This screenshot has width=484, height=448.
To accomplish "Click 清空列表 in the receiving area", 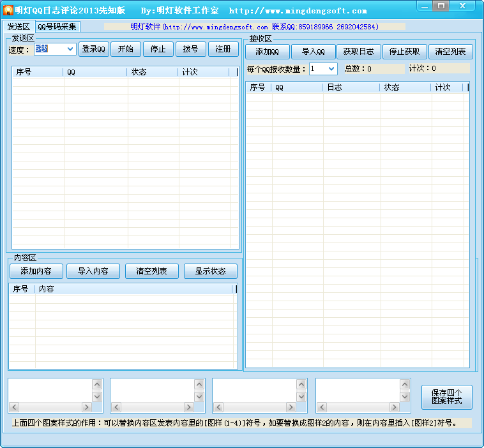I will tap(450, 52).
